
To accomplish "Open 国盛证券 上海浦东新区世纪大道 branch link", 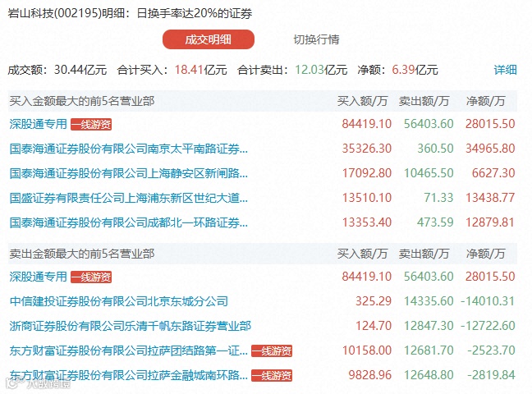I will (x=129, y=198).
